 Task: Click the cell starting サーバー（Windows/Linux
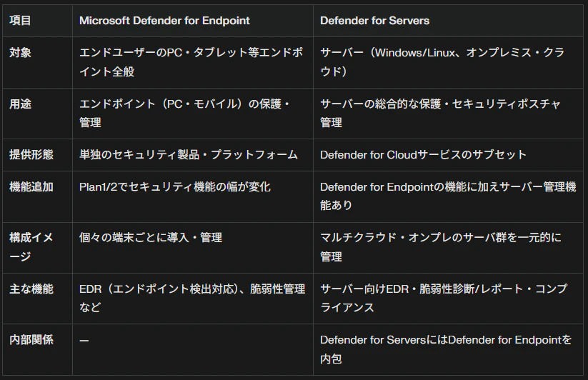tap(448, 62)
